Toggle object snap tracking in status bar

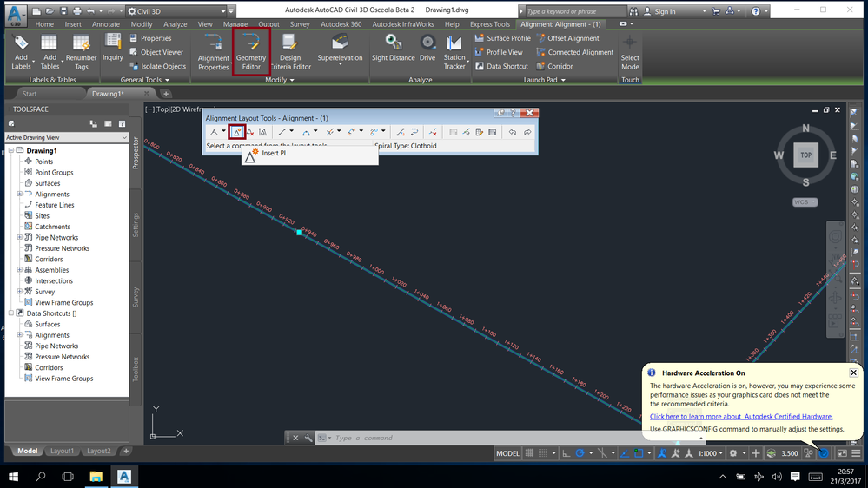pyautogui.click(x=625, y=453)
